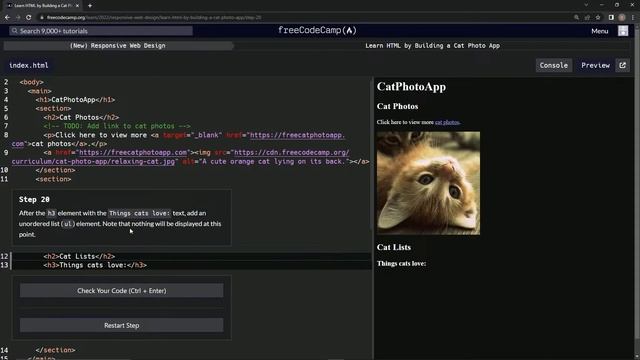Screen dimensions: 640x360
Task: Click the h2 Cat Photos code on line 6
Action: coord(81,117)
